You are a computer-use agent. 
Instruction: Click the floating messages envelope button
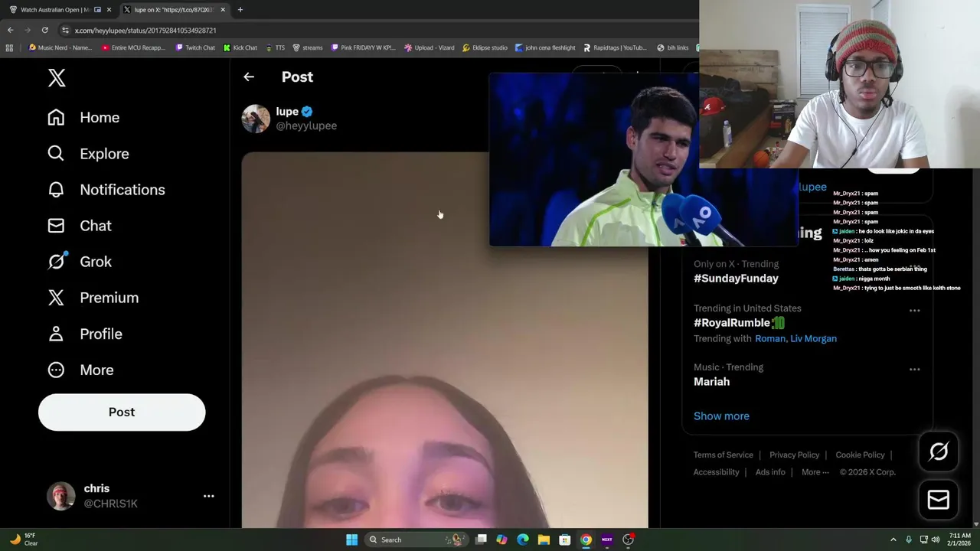(939, 500)
